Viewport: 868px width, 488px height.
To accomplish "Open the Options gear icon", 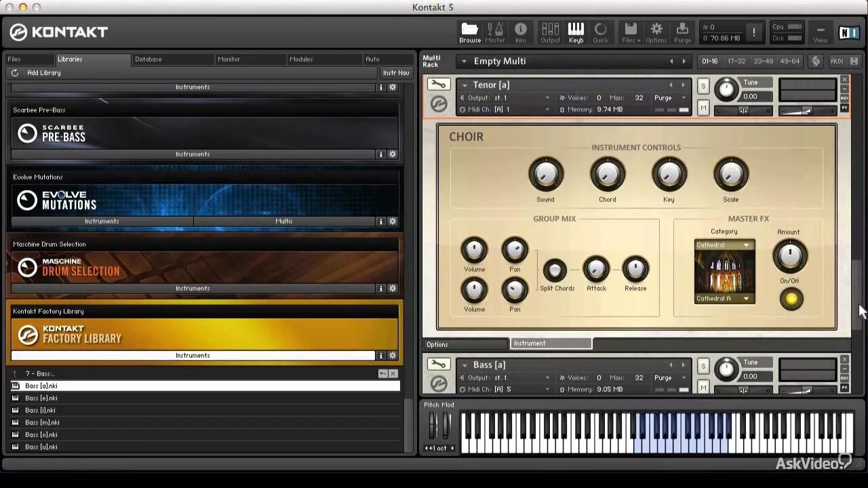I will click(x=656, y=32).
